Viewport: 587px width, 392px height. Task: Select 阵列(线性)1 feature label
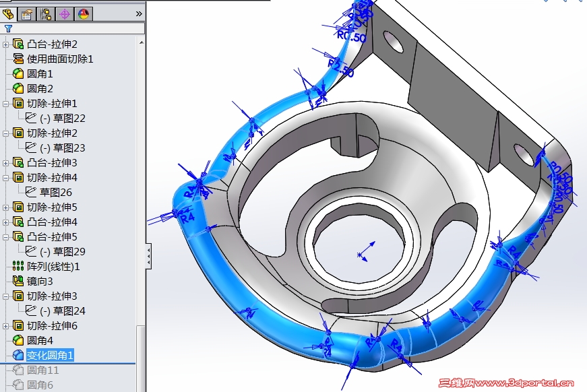53,266
